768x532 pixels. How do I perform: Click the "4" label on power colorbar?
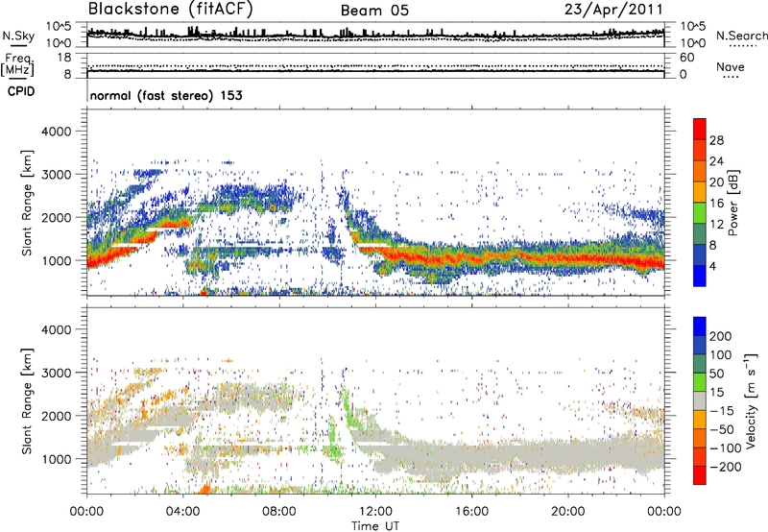tap(712, 266)
